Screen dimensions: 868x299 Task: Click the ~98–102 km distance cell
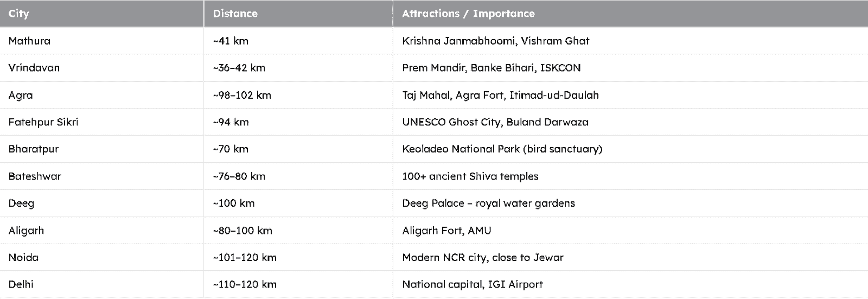[x=298, y=95]
